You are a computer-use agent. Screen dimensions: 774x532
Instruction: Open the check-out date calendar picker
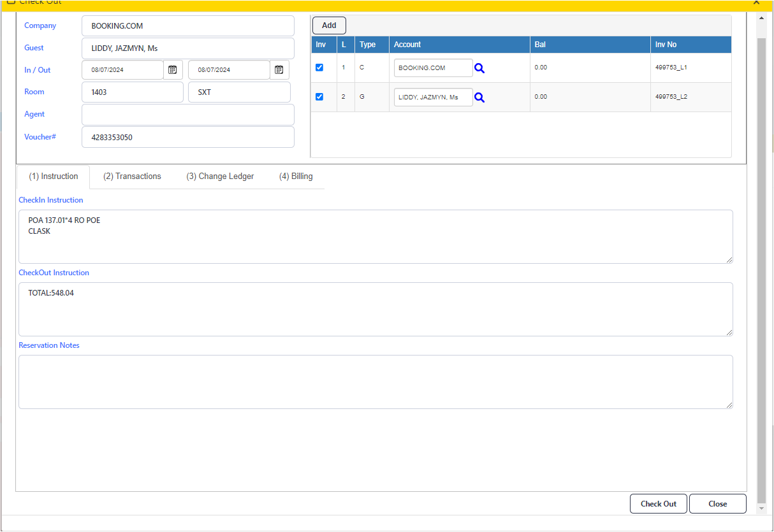click(x=279, y=70)
